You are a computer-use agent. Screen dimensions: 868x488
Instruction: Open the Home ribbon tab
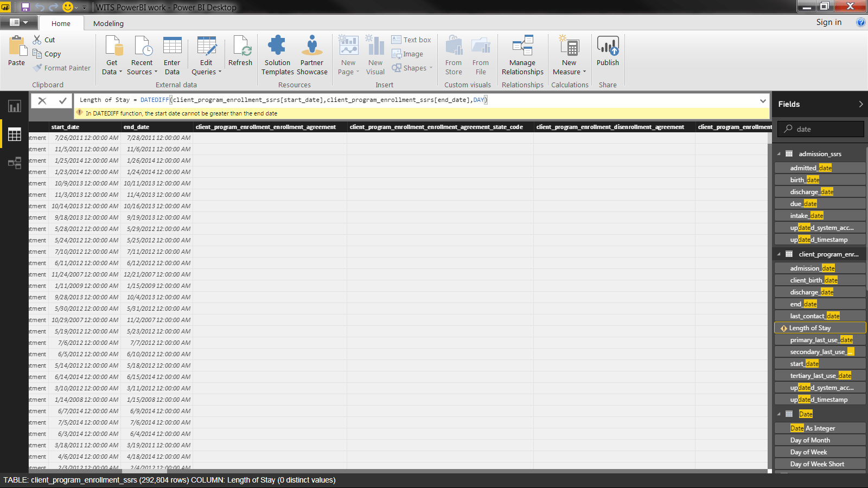pos(61,23)
